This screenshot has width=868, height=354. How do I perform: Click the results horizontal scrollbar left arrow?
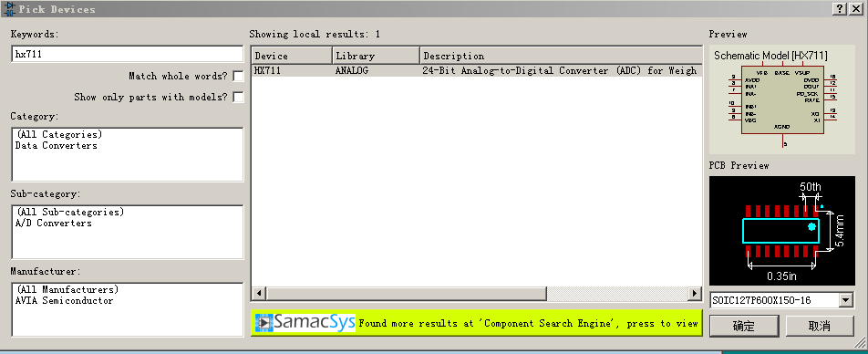259,293
